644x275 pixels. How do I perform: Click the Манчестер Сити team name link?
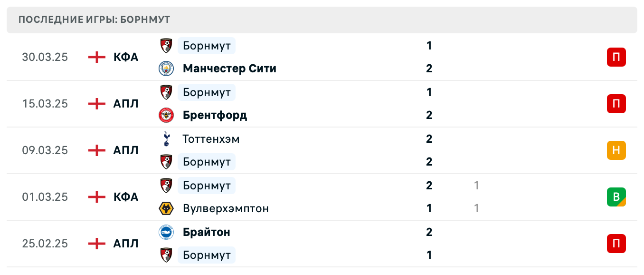pos(229,68)
